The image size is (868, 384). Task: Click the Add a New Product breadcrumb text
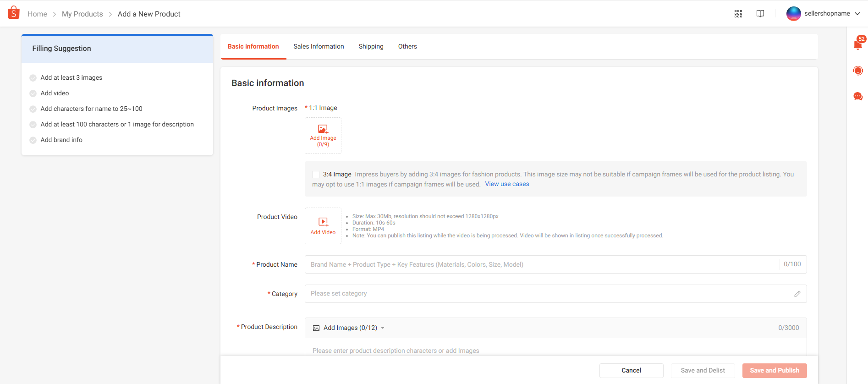tap(149, 14)
